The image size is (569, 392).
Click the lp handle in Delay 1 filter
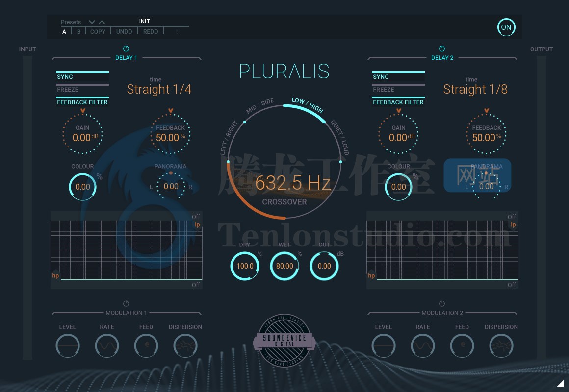(x=197, y=225)
